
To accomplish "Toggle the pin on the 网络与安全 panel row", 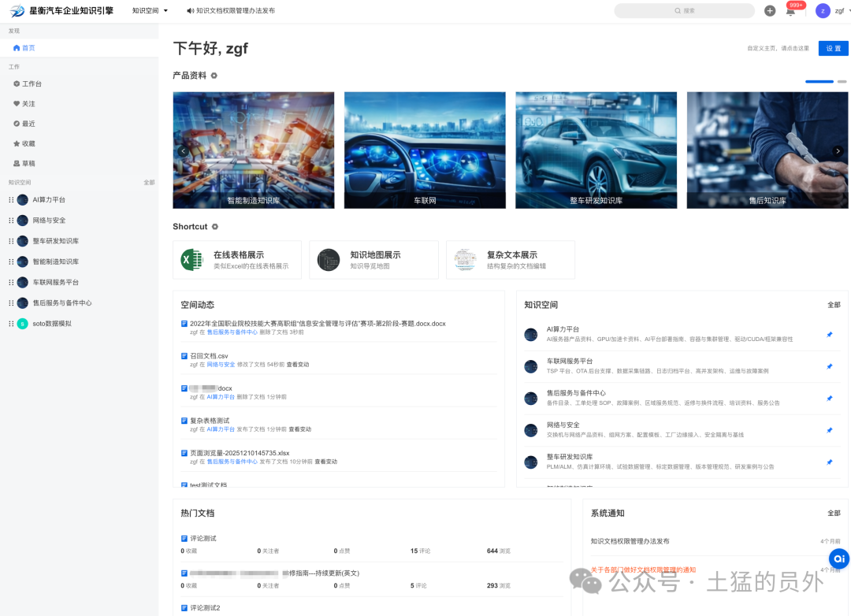I will pyautogui.click(x=829, y=430).
